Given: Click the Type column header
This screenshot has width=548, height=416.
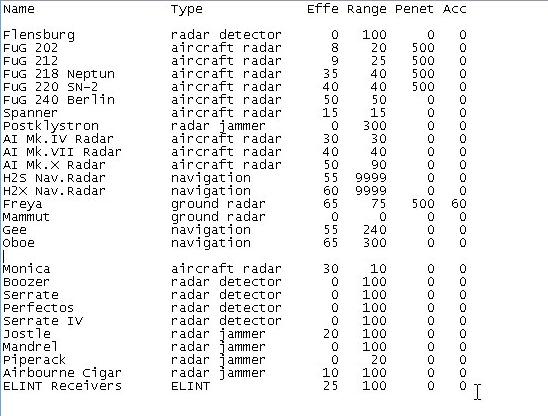Looking at the screenshot, I should click(187, 9).
